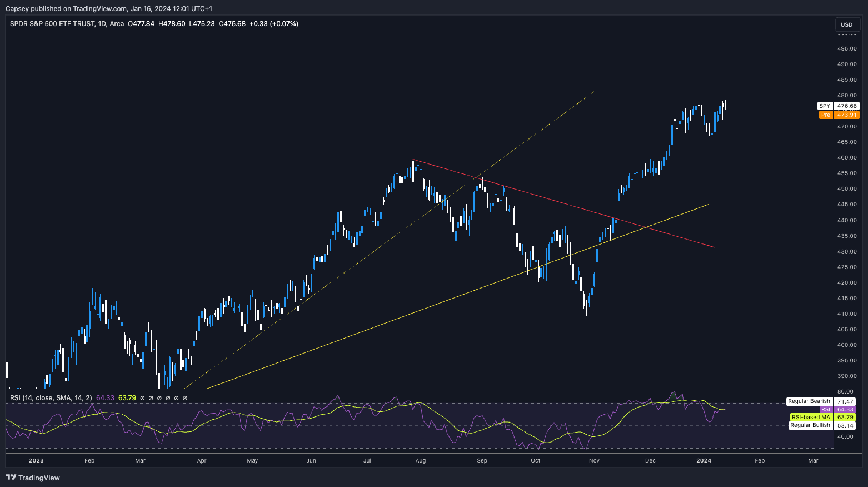Click the TradingView logo icon
The image size is (868, 487).
tap(11, 478)
